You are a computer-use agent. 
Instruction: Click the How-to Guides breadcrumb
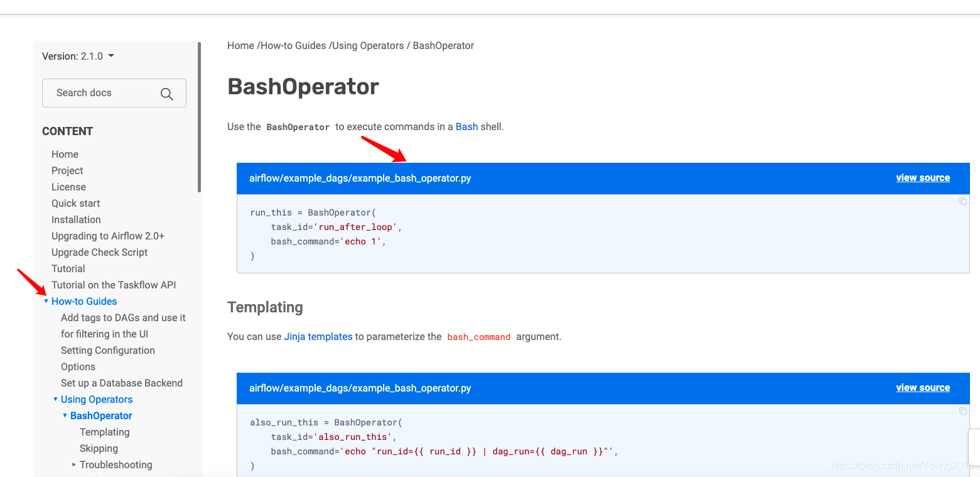(x=293, y=45)
